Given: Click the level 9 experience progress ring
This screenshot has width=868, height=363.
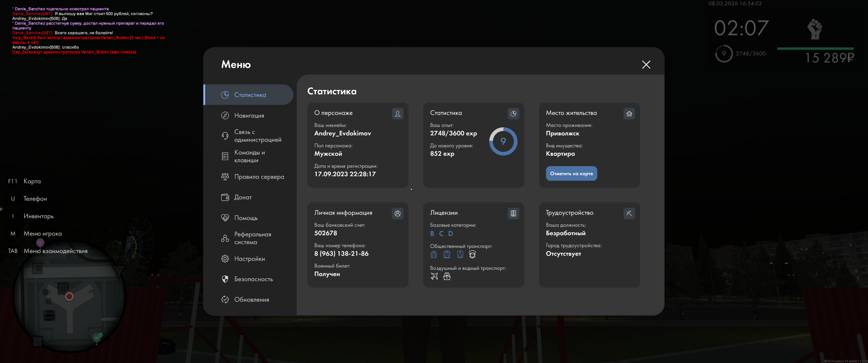Looking at the screenshot, I should pyautogui.click(x=503, y=141).
